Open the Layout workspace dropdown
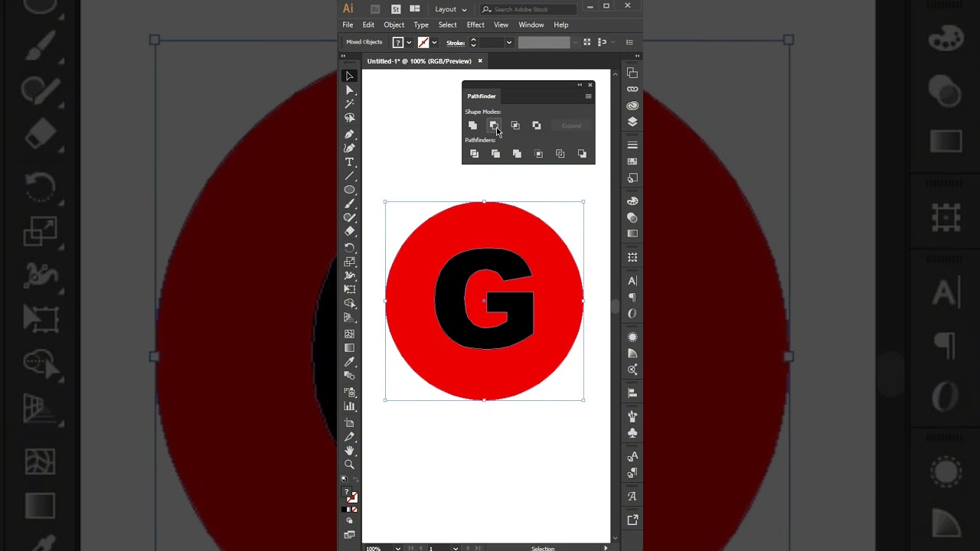 click(x=450, y=9)
